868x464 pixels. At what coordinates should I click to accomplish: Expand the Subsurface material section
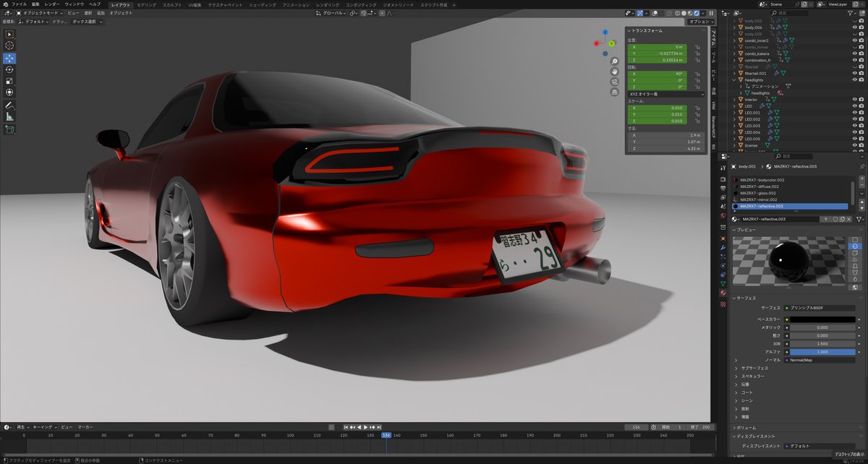click(x=754, y=368)
